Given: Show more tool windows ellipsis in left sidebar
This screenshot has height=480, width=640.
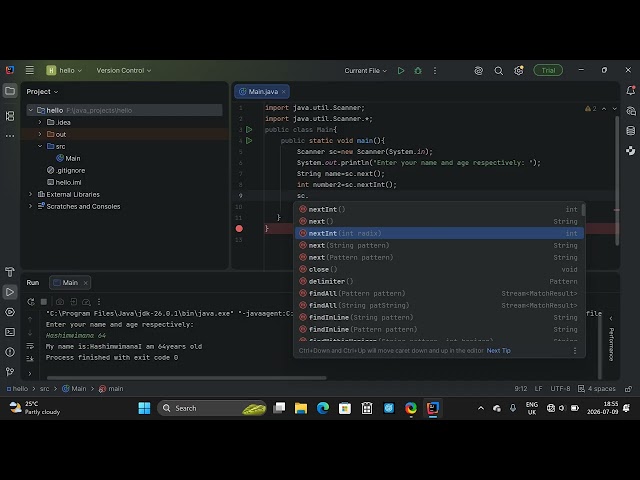Looking at the screenshot, I should (x=10, y=136).
